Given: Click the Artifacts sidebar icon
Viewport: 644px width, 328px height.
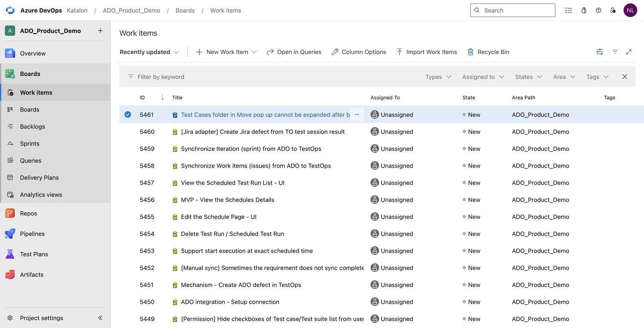Looking at the screenshot, I should pyautogui.click(x=10, y=274).
